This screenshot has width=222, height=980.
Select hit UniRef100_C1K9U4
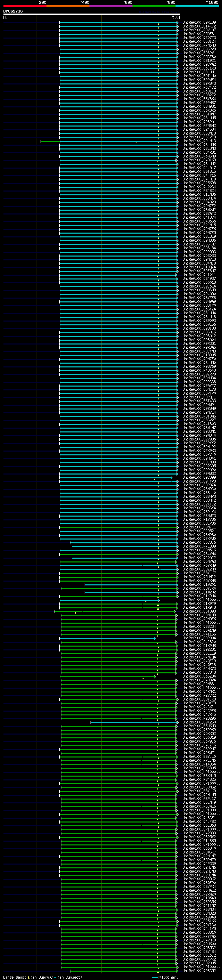coord(199,596)
